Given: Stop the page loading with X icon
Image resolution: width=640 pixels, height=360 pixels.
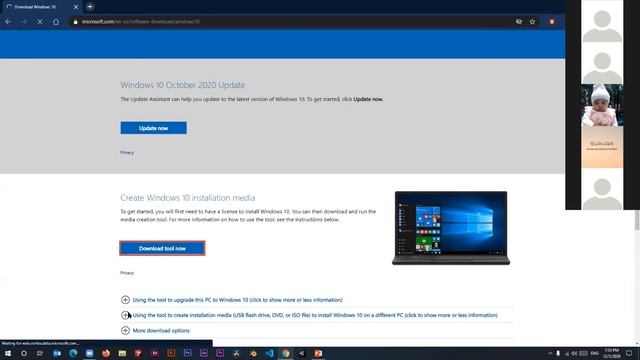Looking at the screenshot, I should [x=40, y=22].
